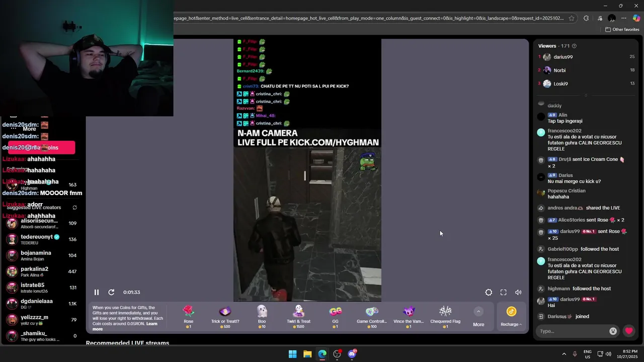The height and width of the screenshot is (362, 644).
Task: Expand the top viewers ranking list
Action: click(586, 95)
